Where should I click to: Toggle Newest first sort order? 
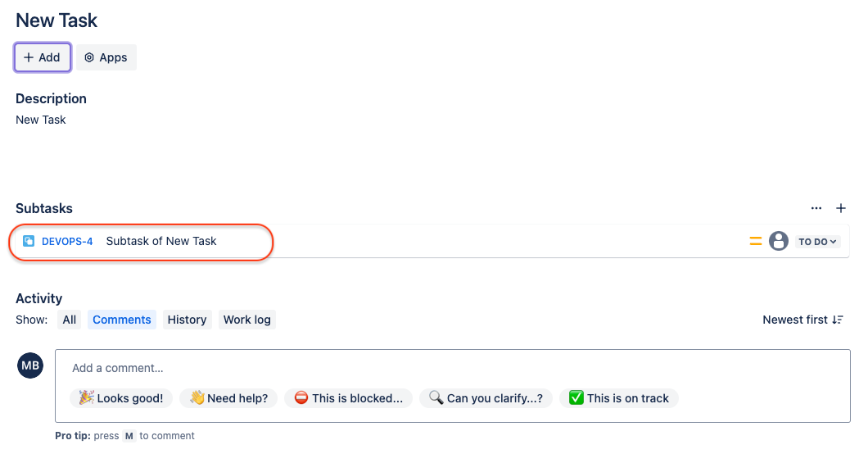tap(802, 320)
